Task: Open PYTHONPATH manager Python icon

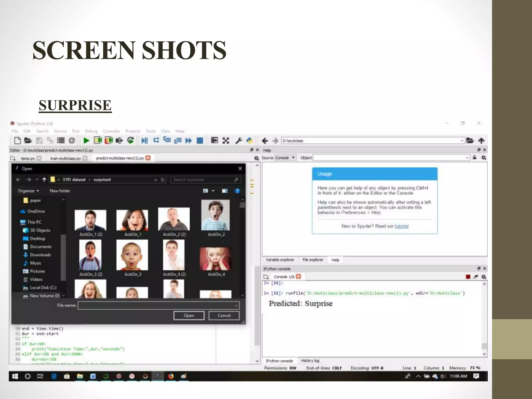Action: pos(249,141)
